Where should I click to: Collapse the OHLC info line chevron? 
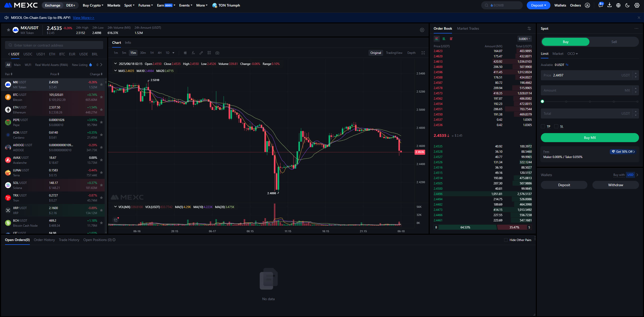point(115,64)
